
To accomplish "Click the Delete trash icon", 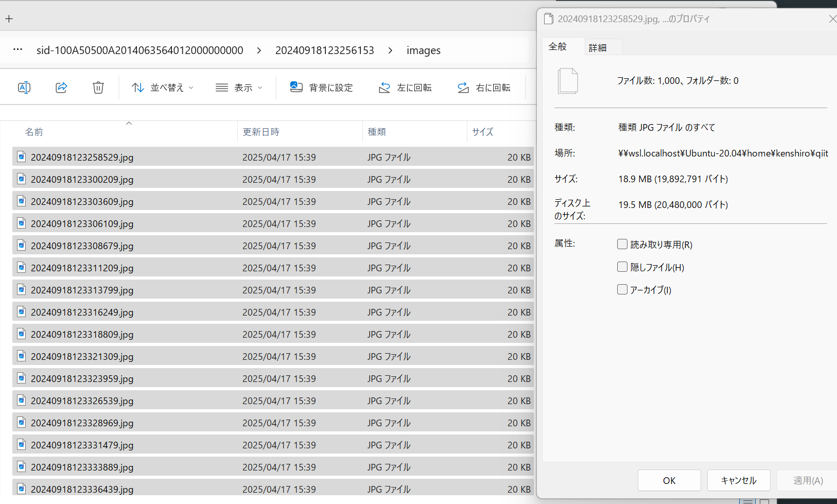I will 98,87.
